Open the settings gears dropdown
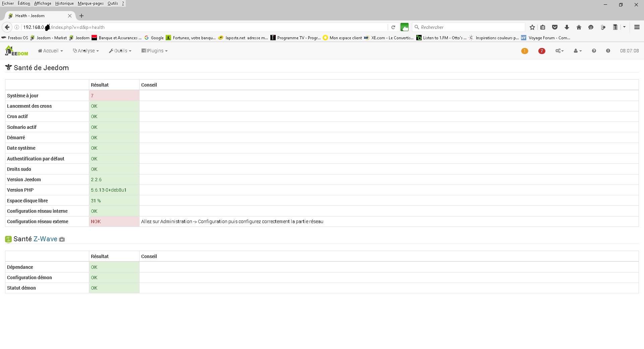 point(559,51)
